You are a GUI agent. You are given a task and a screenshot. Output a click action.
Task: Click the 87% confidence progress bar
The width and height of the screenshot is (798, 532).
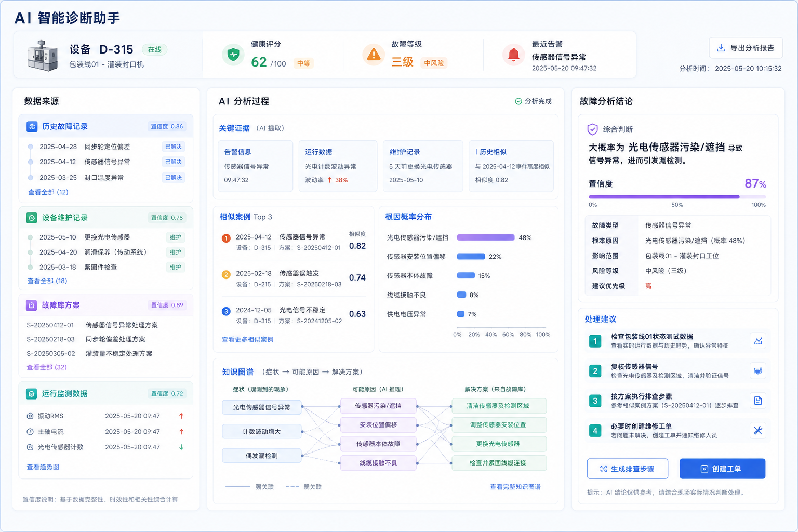[x=677, y=197]
